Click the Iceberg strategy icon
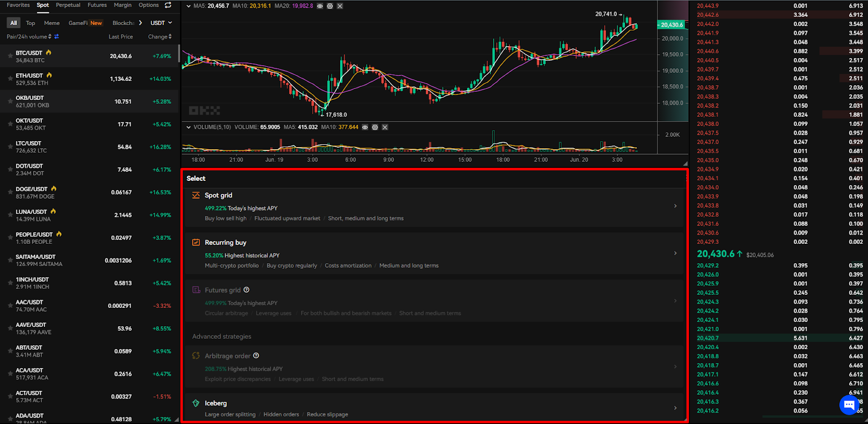This screenshot has height=424, width=868. pyautogui.click(x=196, y=403)
